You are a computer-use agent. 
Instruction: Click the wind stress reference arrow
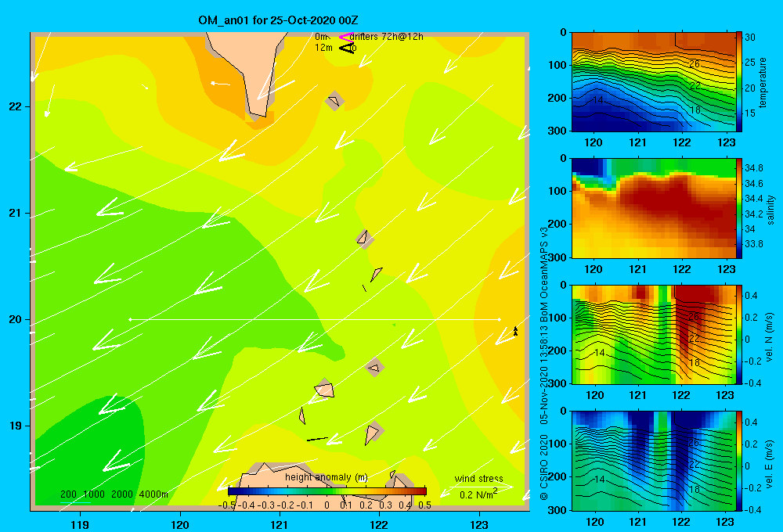[x=481, y=486]
